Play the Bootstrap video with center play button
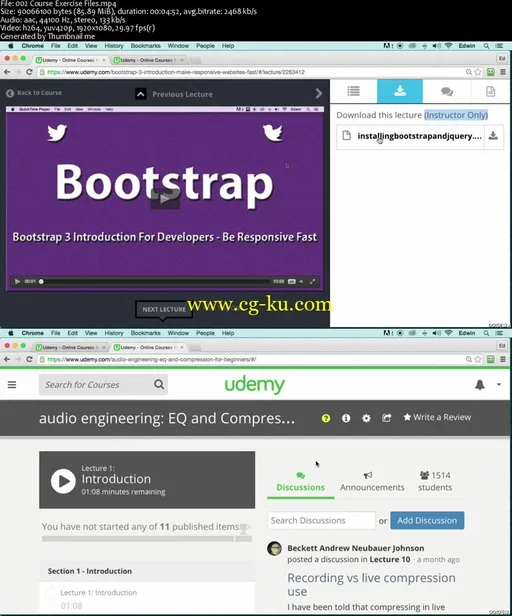This screenshot has width=512, height=616. 165,198
